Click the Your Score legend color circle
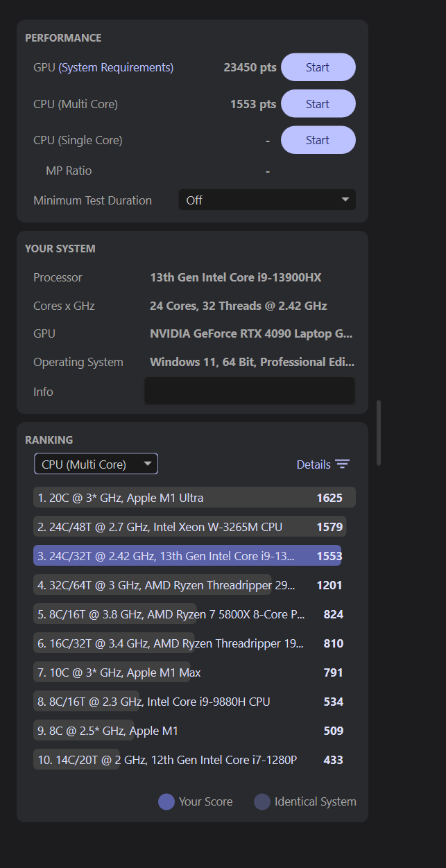446x868 pixels. [166, 801]
